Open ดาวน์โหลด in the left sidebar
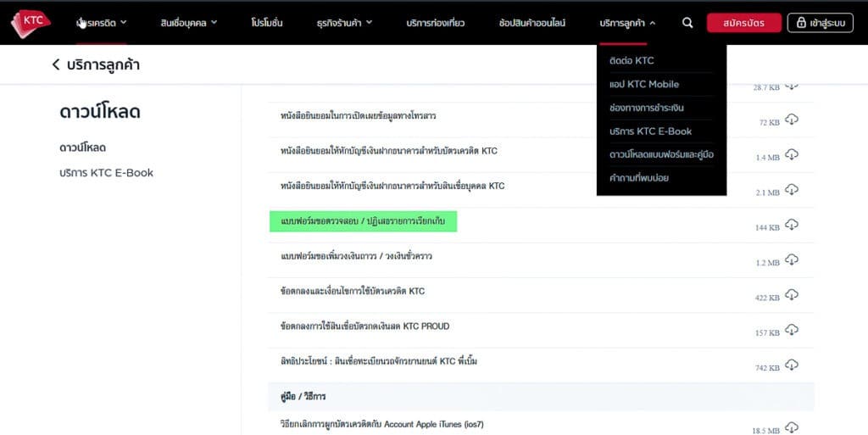 coord(82,148)
